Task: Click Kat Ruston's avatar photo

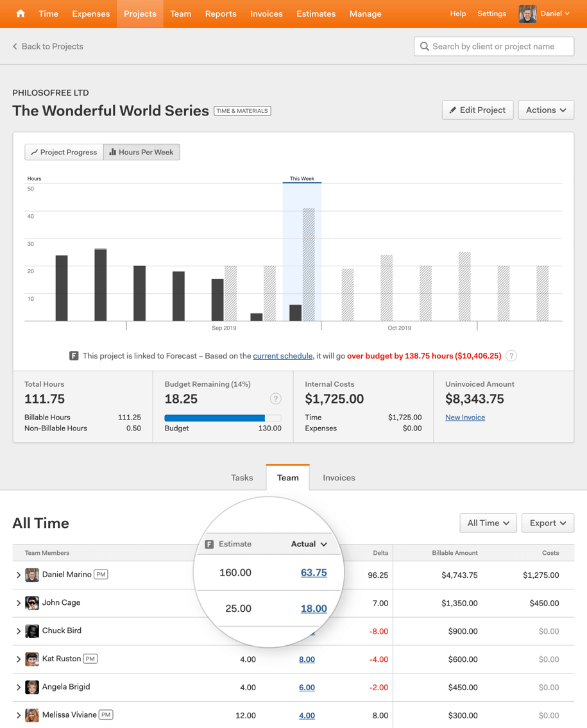Action: 32,659
